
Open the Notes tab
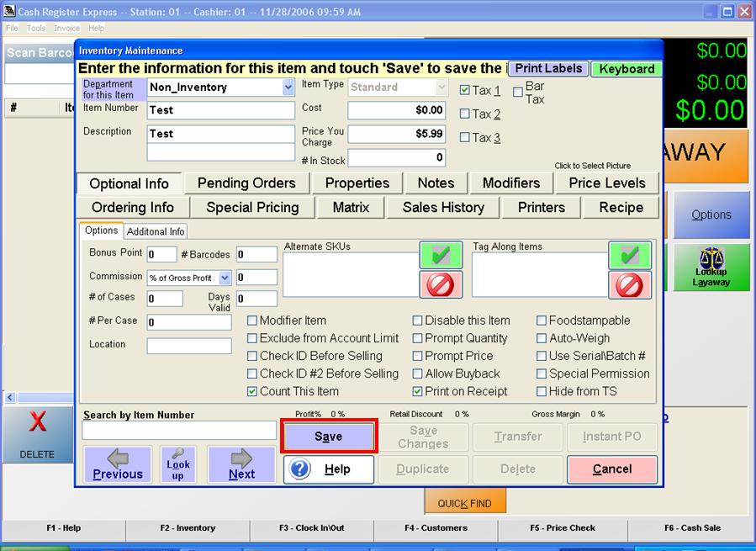point(436,183)
